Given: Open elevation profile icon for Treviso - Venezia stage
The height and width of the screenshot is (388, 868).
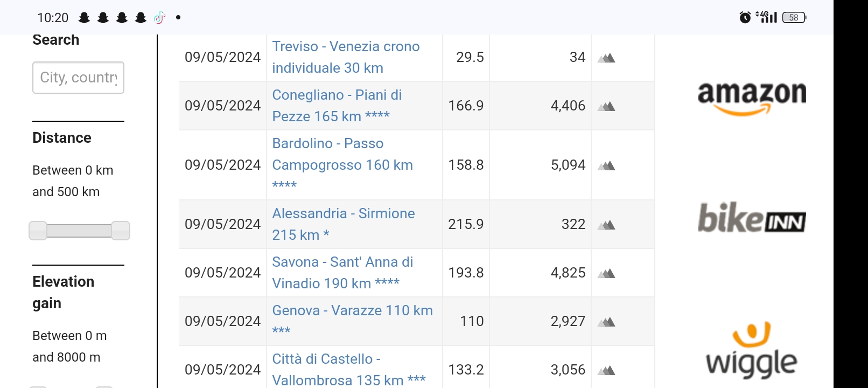Looking at the screenshot, I should [606, 58].
